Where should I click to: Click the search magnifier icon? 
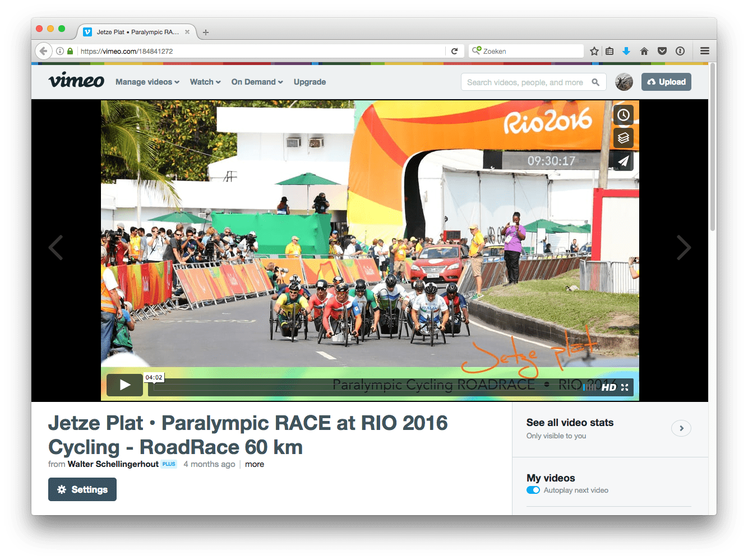(595, 82)
